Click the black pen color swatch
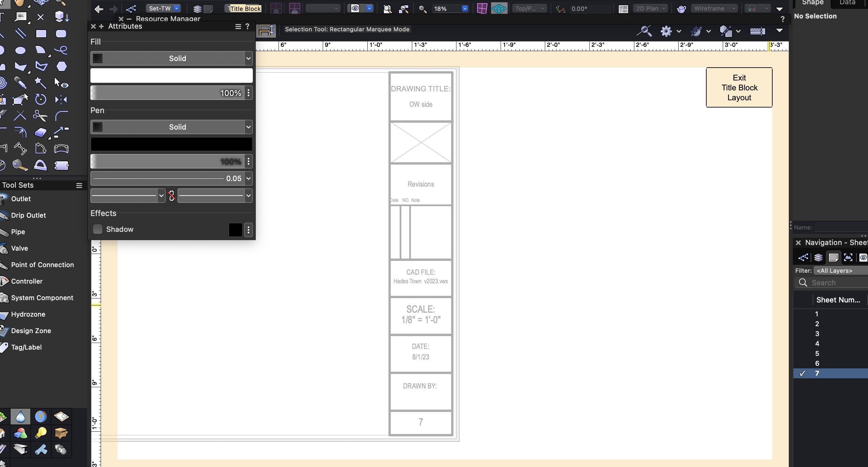 [x=171, y=144]
